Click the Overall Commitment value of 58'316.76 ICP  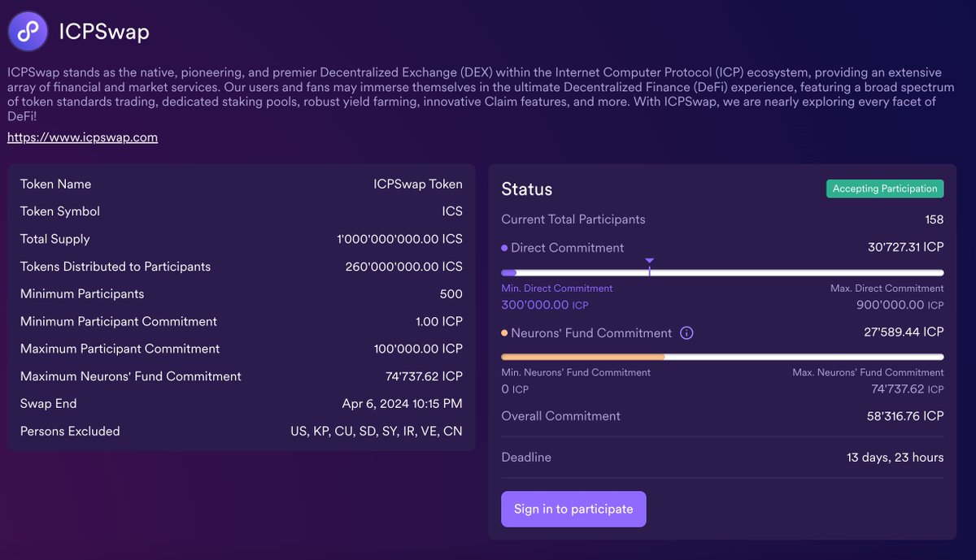(903, 415)
